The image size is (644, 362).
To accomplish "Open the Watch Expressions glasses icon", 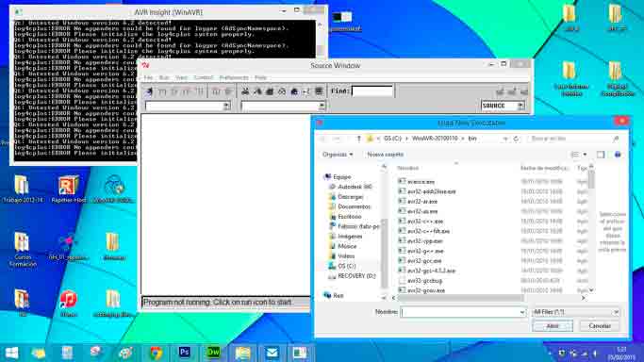I will coord(282,91).
